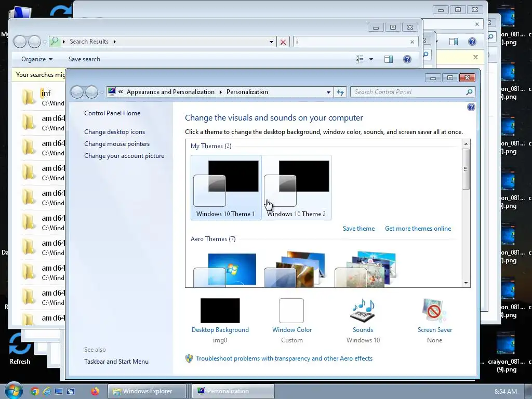Screen dimensions: 532x399
Task: Click the Search Results breadcrumb
Action: [x=89, y=42]
